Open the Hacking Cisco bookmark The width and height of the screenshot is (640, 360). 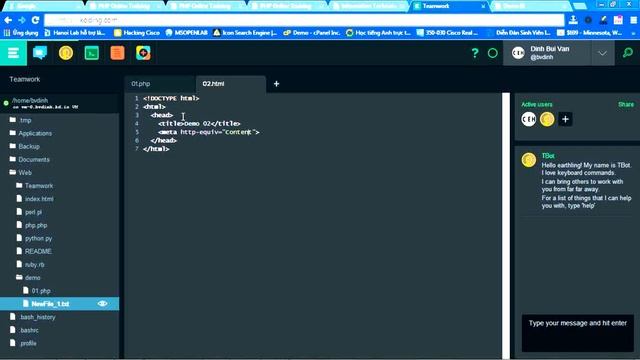137,33
